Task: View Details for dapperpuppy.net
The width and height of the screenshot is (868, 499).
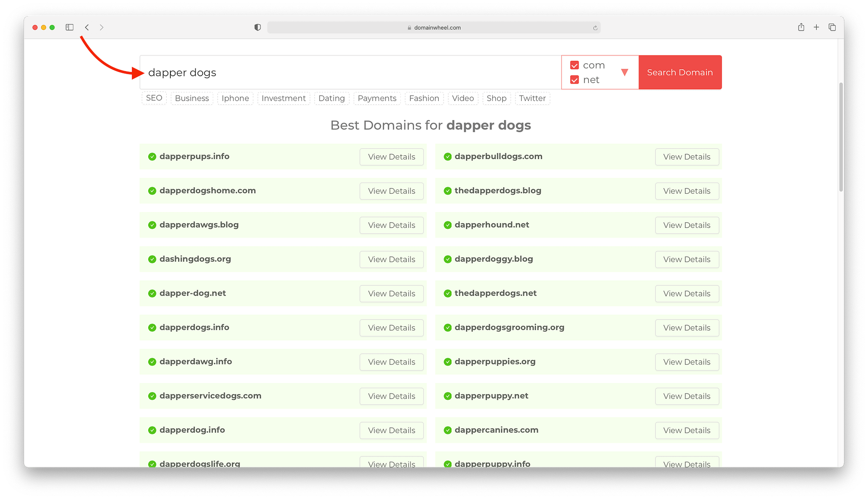Action: [687, 396]
